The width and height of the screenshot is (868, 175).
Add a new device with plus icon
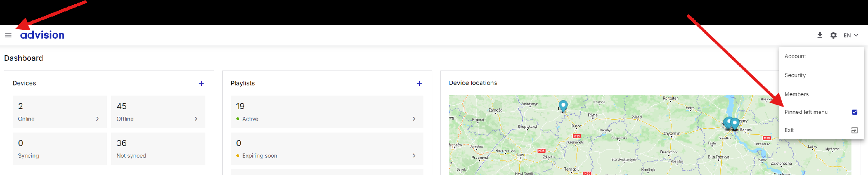[x=202, y=83]
